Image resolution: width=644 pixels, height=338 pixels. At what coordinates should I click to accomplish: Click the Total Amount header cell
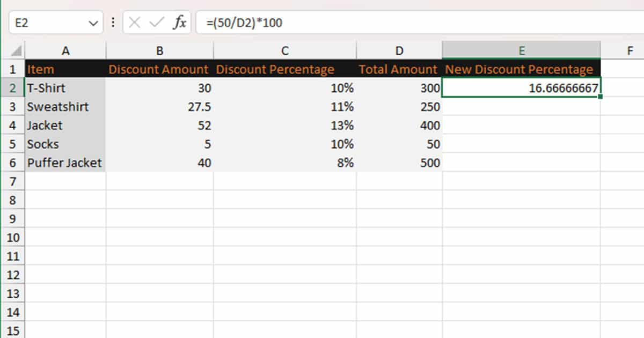pyautogui.click(x=399, y=69)
